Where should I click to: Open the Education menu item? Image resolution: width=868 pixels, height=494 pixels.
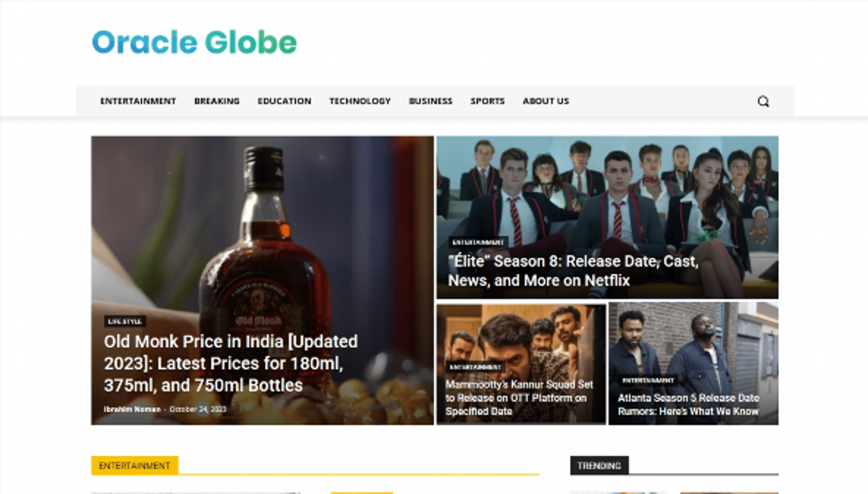(284, 101)
